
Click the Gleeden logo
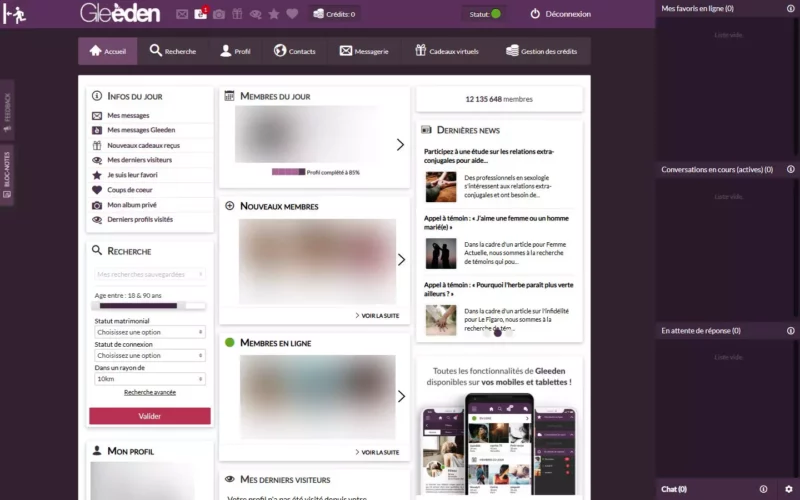tap(120, 13)
